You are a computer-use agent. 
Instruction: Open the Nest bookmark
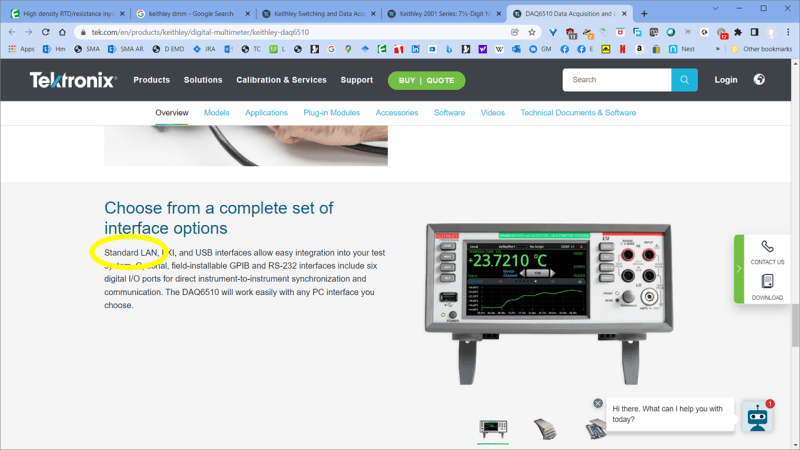[x=682, y=49]
